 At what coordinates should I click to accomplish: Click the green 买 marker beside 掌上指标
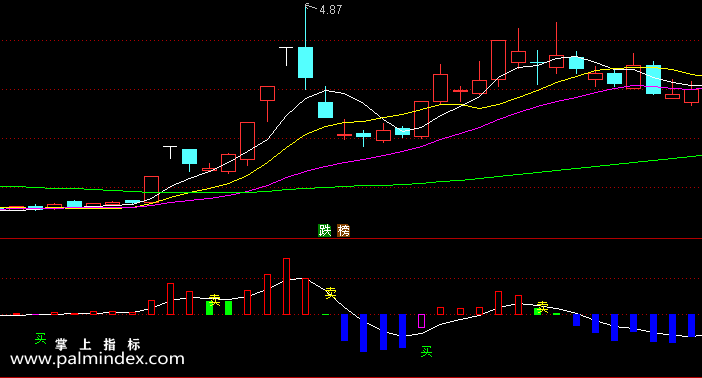click(x=41, y=339)
